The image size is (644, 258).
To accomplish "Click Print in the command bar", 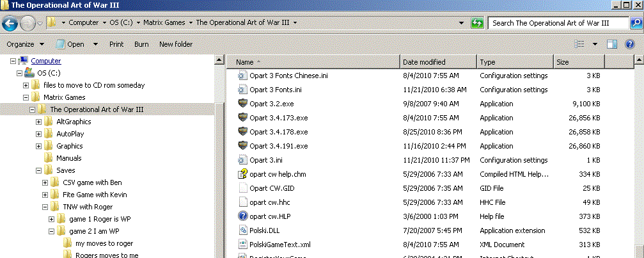I will pyautogui.click(x=116, y=44).
